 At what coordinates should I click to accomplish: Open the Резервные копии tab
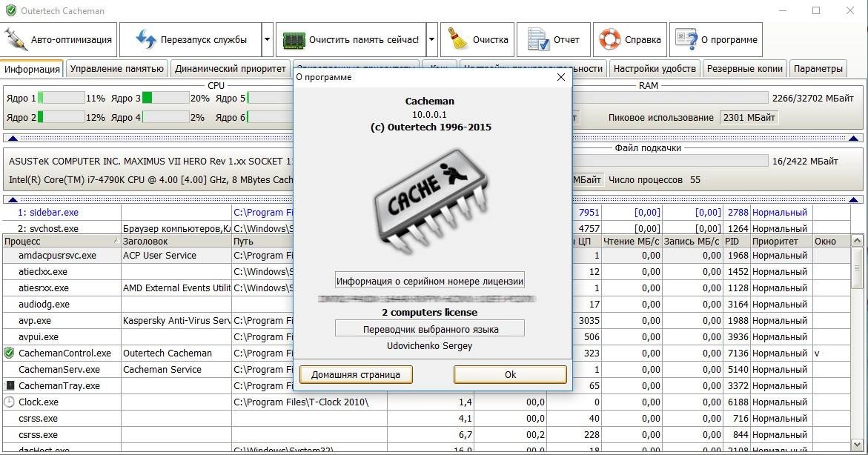(x=744, y=69)
